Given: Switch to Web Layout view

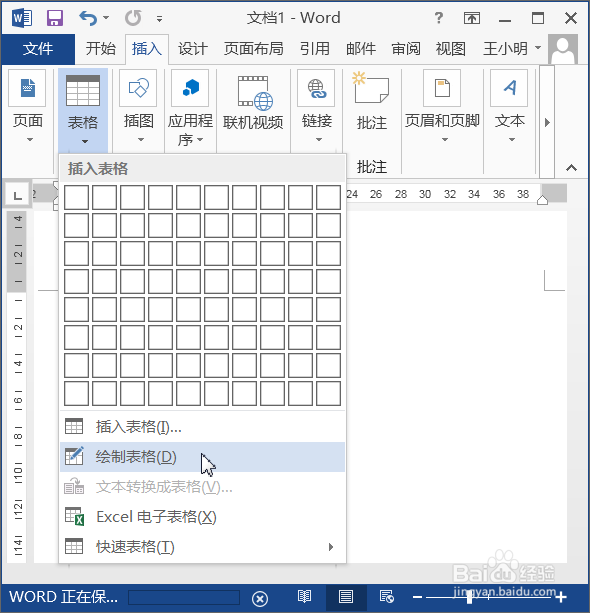Looking at the screenshot, I should [x=387, y=597].
